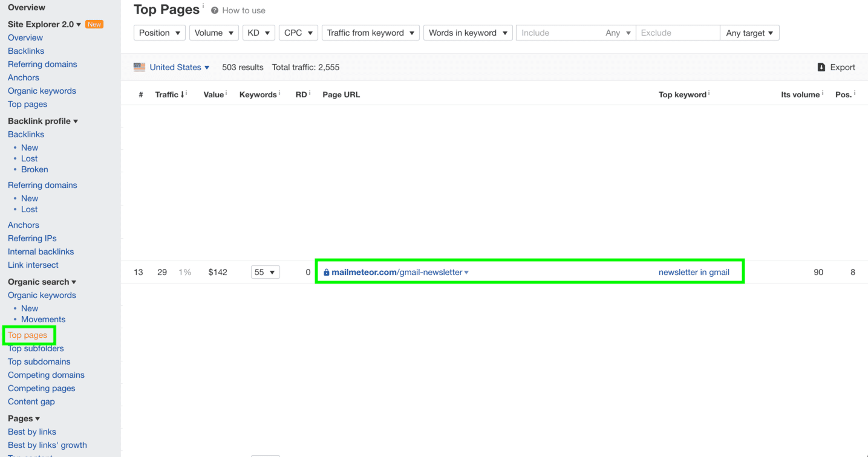Open Movements under Organic keywords
Viewport: 868px width, 457px height.
43,319
